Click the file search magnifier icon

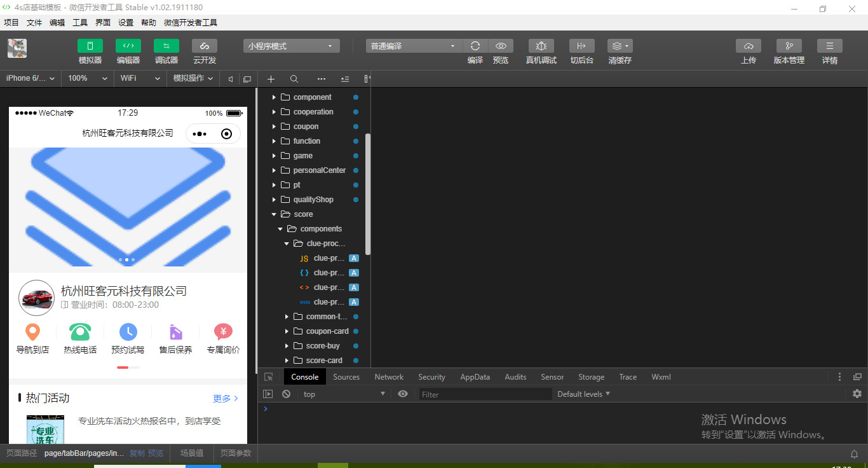point(294,79)
